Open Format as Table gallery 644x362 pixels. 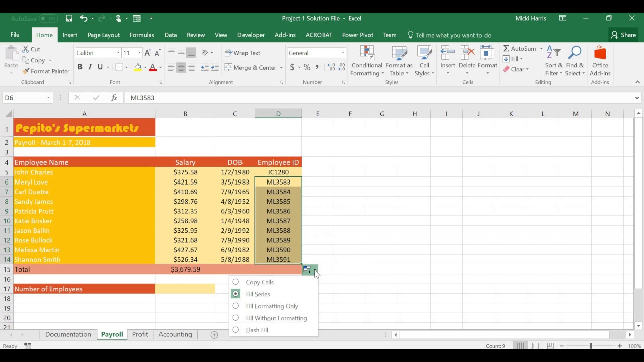399,61
